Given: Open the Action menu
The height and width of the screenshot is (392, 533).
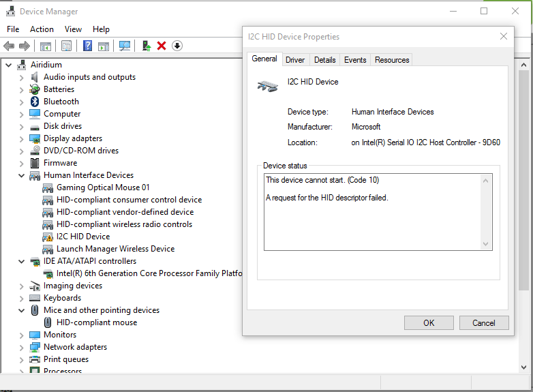Looking at the screenshot, I should tap(42, 29).
